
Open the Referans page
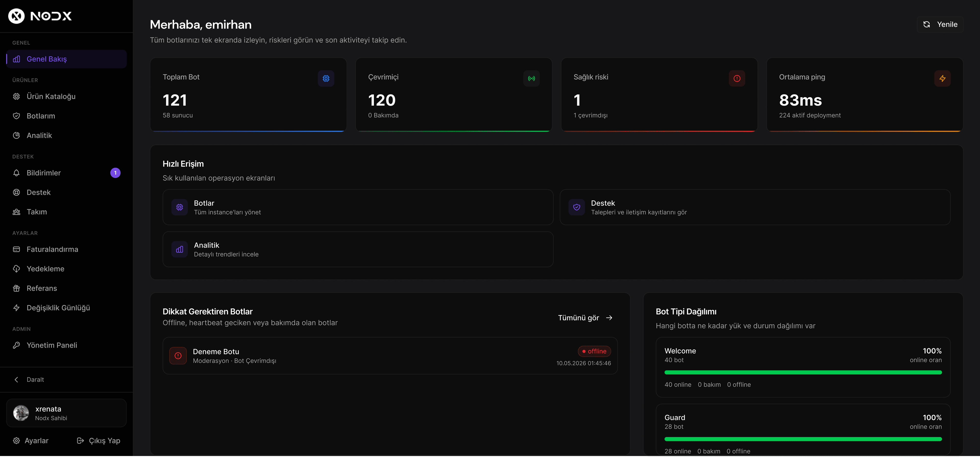point(67,288)
